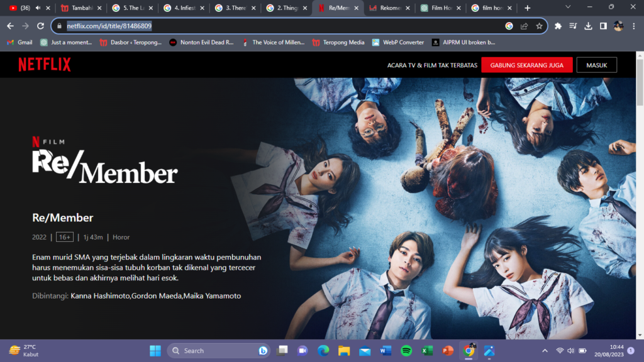Click the MASUK sign-in button
Viewport: 644px width, 362px height.
(x=596, y=65)
